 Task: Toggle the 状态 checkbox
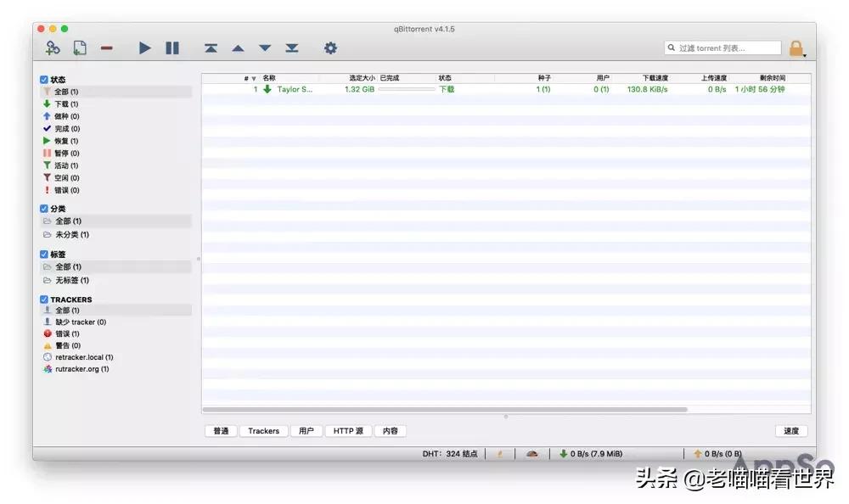44,79
